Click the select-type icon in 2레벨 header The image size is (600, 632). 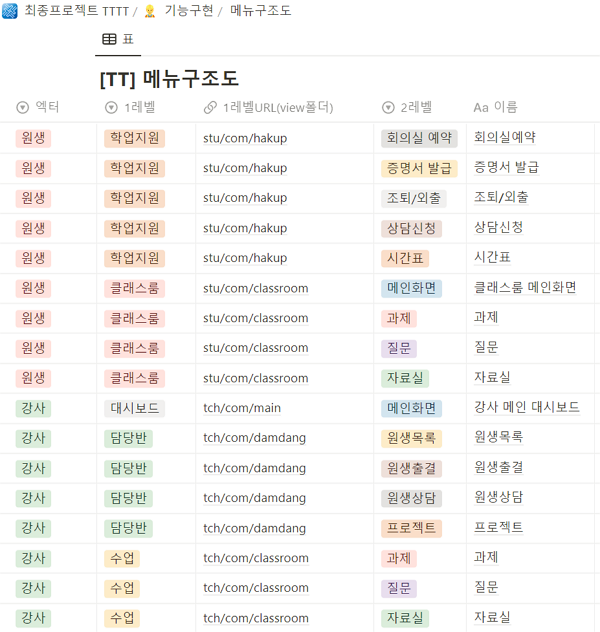tap(388, 108)
